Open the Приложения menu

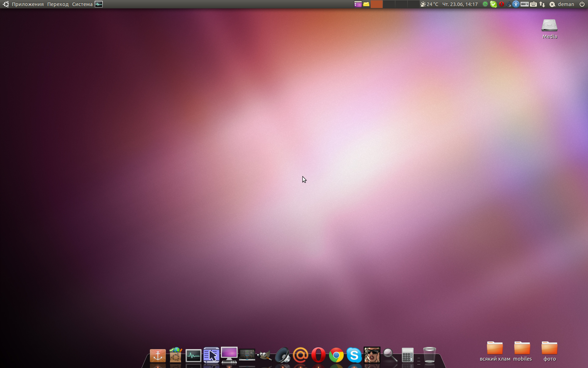click(28, 4)
